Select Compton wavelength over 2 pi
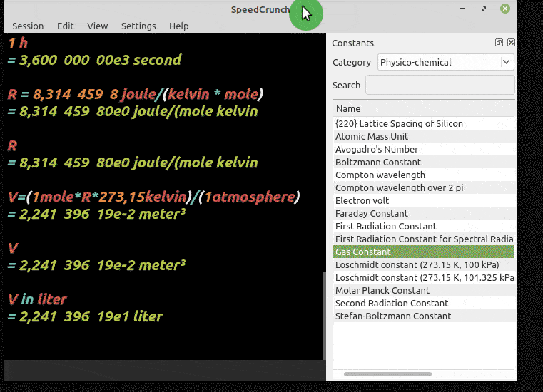 [x=424, y=188]
